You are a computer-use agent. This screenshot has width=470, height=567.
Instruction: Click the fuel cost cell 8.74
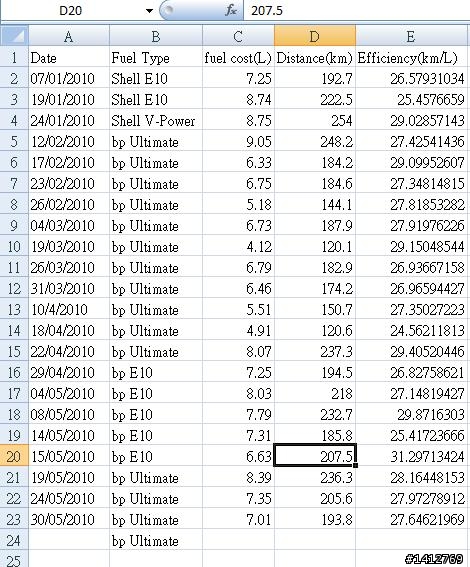tap(238, 99)
